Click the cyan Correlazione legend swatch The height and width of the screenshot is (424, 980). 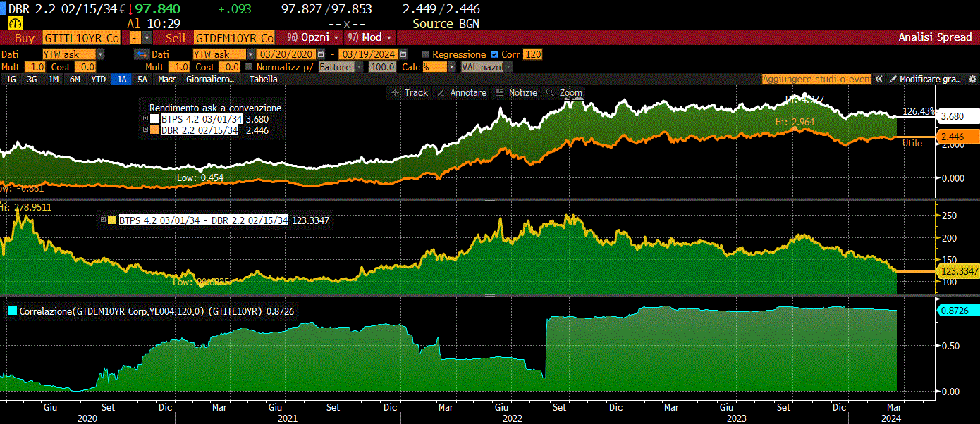(x=13, y=310)
